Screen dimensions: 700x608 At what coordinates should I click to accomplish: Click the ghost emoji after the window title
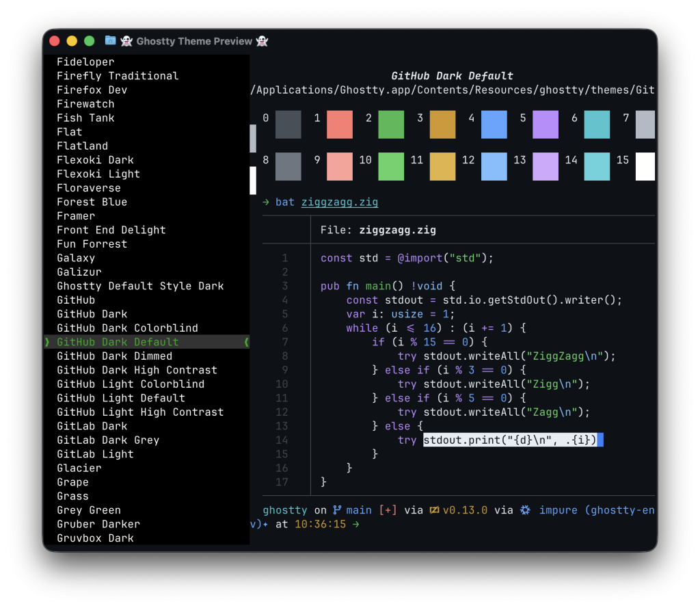[262, 41]
